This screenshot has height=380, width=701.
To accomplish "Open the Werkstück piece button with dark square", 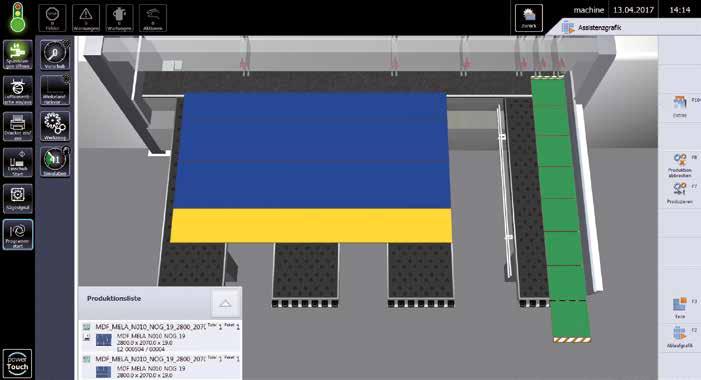I will coord(55,90).
